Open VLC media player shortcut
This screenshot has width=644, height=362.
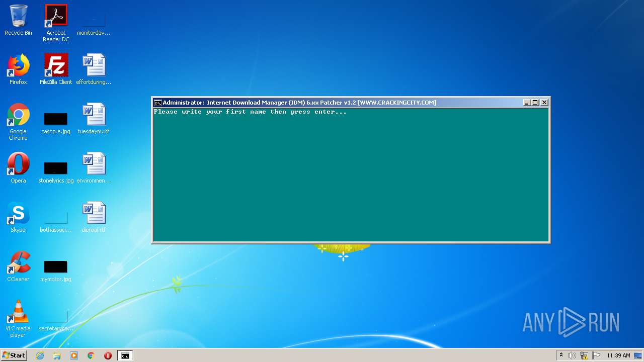coord(18,319)
